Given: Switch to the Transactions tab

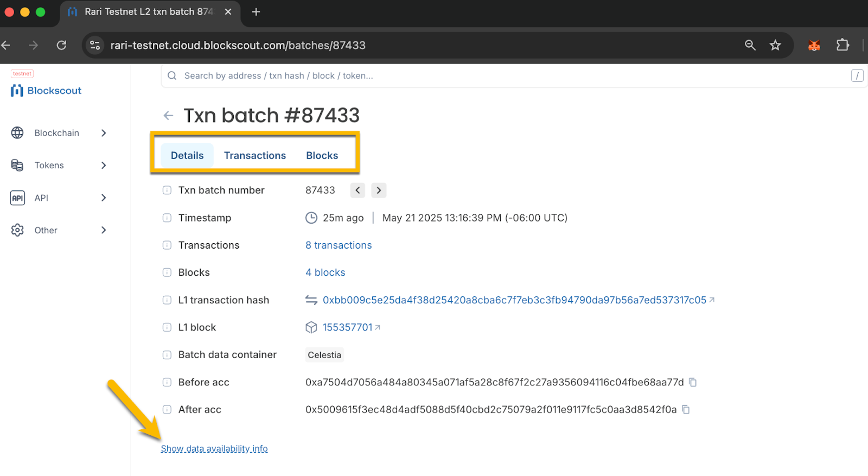Looking at the screenshot, I should pyautogui.click(x=255, y=155).
